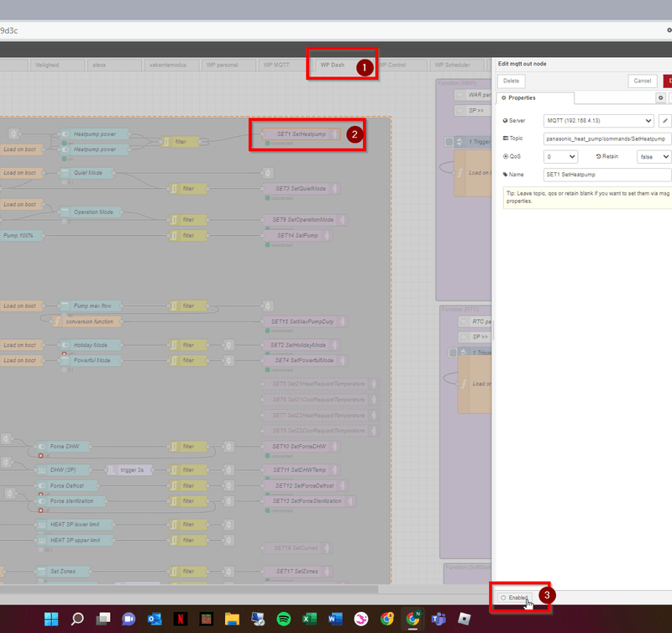Select the Pump 100% node
This screenshot has width=672, height=633.
(22, 236)
